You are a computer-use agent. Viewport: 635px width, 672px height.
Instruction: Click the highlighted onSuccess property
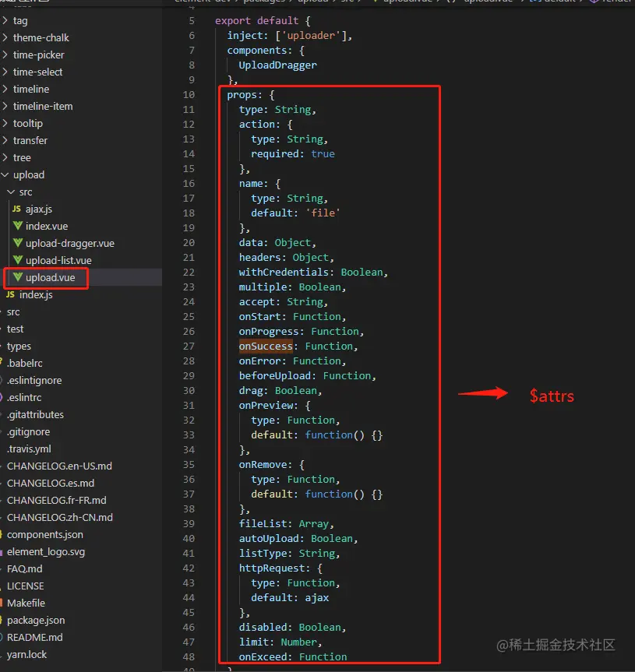click(x=266, y=347)
